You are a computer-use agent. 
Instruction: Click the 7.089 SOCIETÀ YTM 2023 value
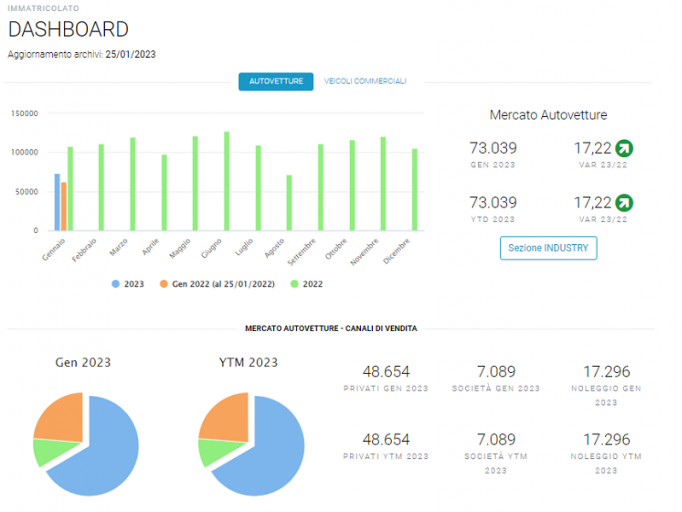tap(496, 440)
